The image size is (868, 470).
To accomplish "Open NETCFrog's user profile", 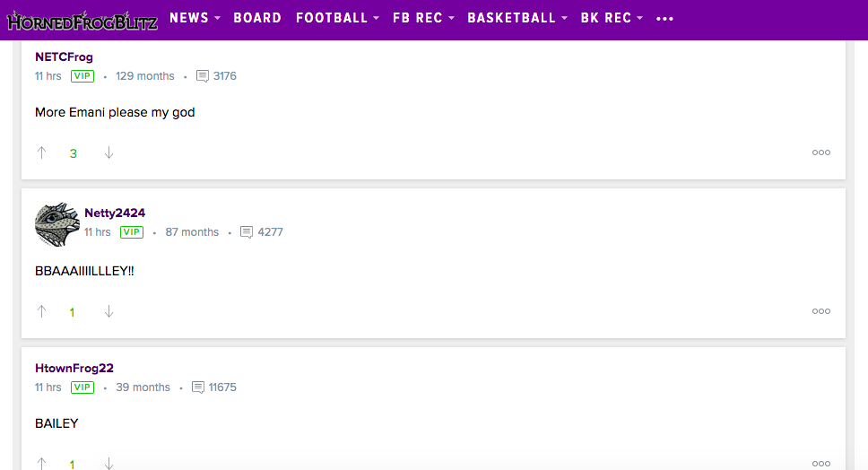I will pos(64,57).
